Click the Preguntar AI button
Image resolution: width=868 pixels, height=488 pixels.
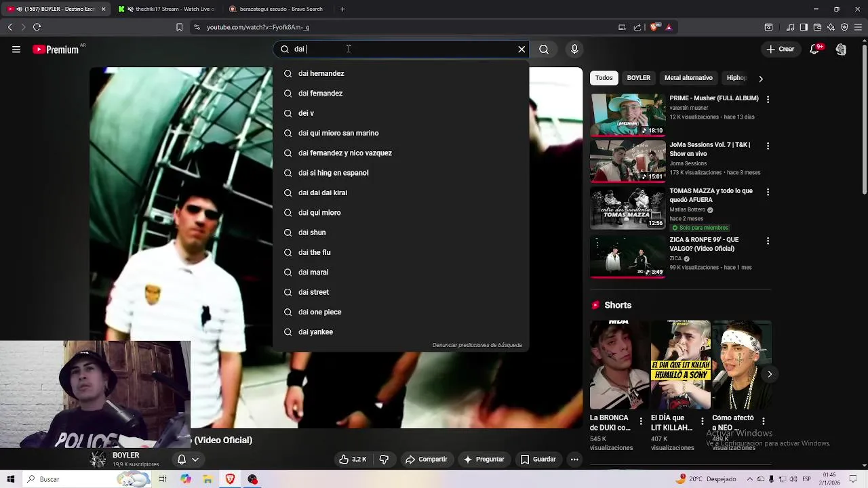point(484,460)
